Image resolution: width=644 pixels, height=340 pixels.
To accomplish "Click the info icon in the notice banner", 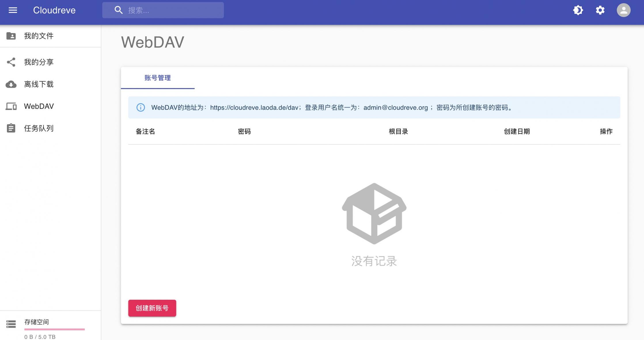I will [x=140, y=108].
